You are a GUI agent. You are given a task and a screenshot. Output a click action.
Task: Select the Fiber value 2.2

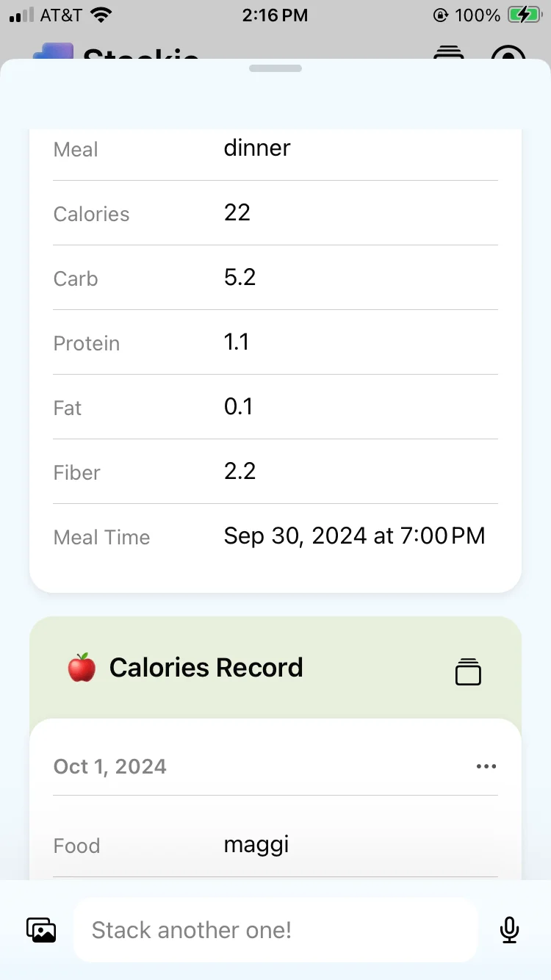coord(240,471)
